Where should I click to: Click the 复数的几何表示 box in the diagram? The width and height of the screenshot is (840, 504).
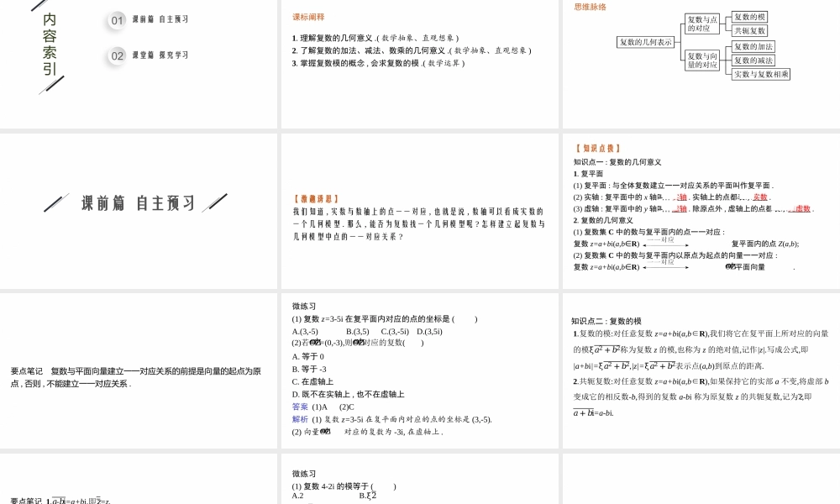tap(647, 42)
